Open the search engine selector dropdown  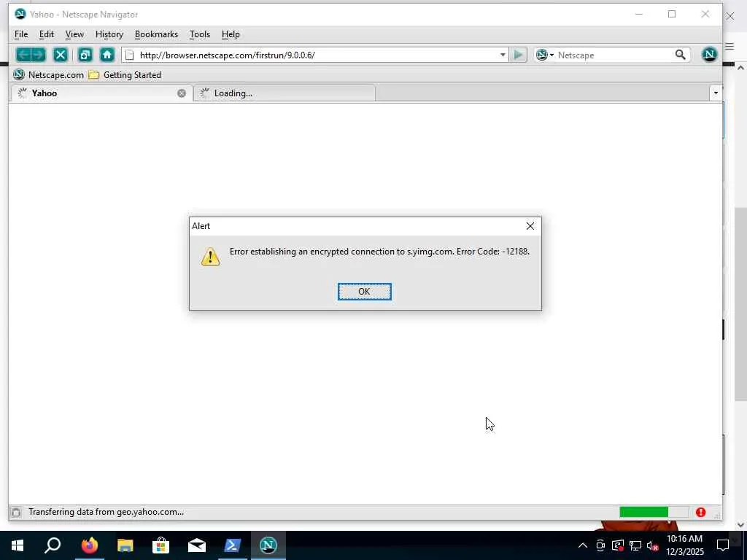click(x=545, y=55)
